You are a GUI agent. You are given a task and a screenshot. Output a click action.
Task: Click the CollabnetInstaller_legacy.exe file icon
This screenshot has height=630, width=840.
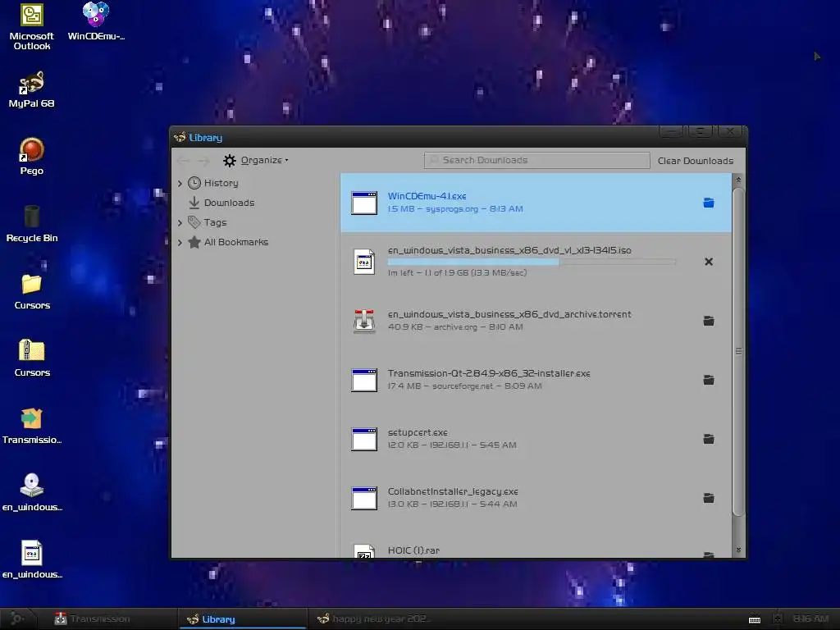pos(363,498)
